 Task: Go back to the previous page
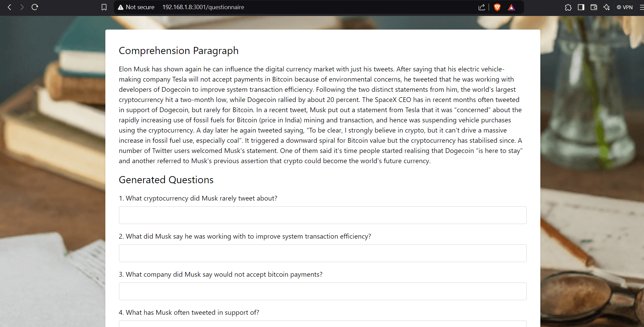coord(10,7)
